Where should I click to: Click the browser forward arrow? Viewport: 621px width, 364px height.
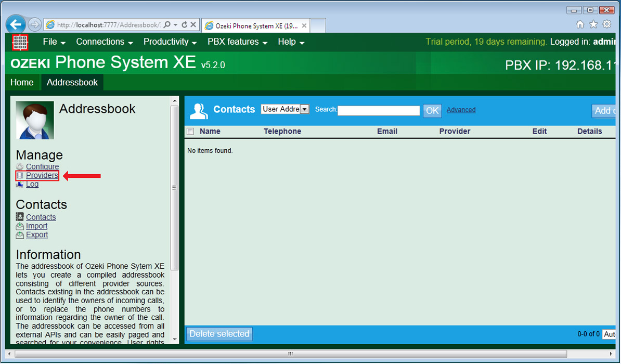35,25
